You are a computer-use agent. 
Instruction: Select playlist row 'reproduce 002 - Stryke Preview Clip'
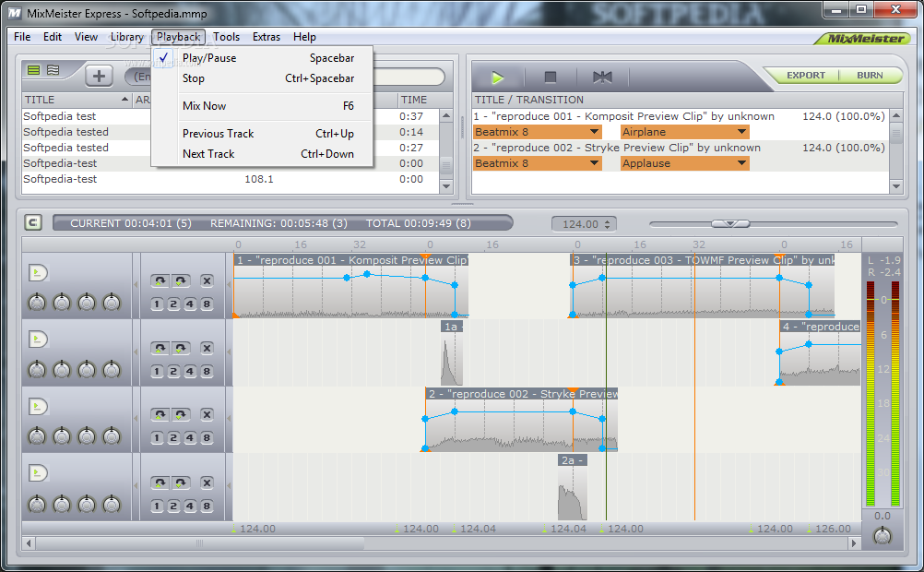click(x=680, y=148)
